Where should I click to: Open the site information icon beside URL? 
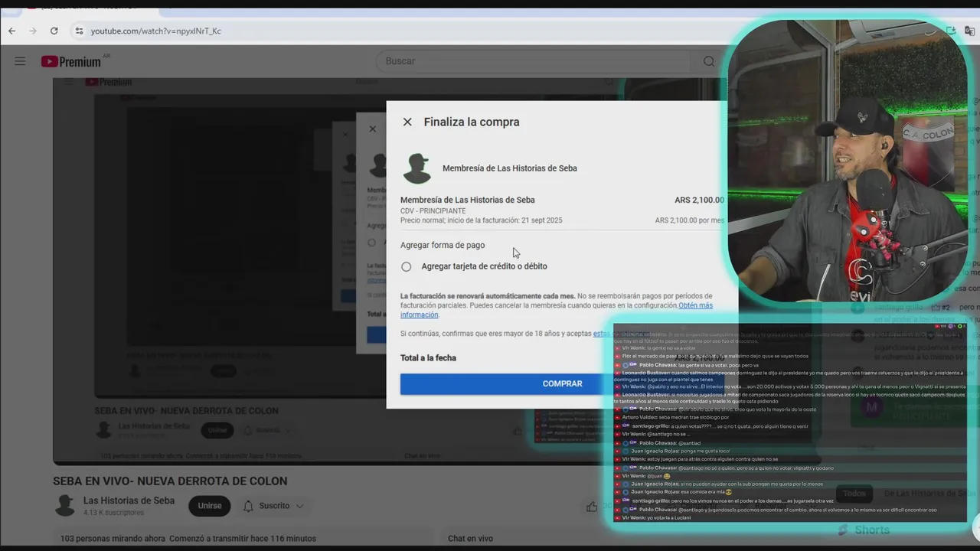pyautogui.click(x=79, y=31)
